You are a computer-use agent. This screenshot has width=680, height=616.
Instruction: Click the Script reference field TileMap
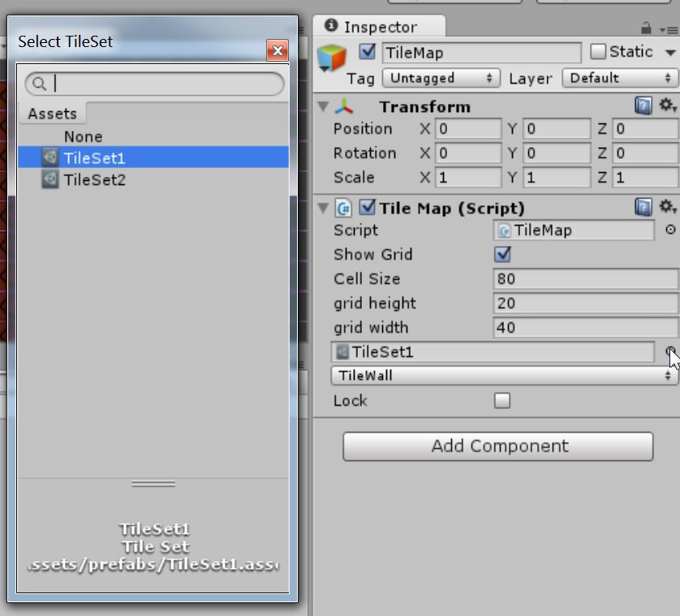[x=574, y=230]
